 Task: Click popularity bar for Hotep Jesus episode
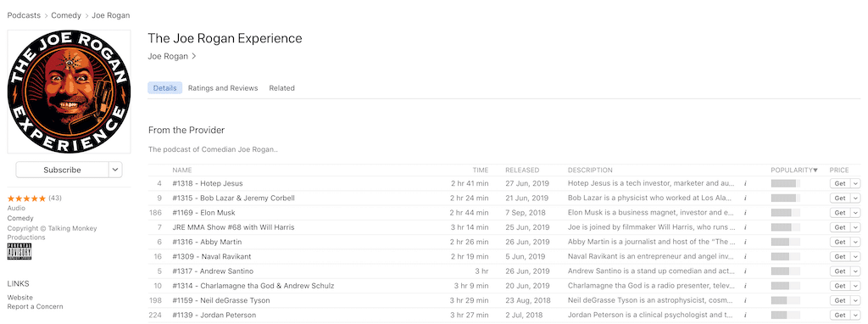[x=786, y=183]
